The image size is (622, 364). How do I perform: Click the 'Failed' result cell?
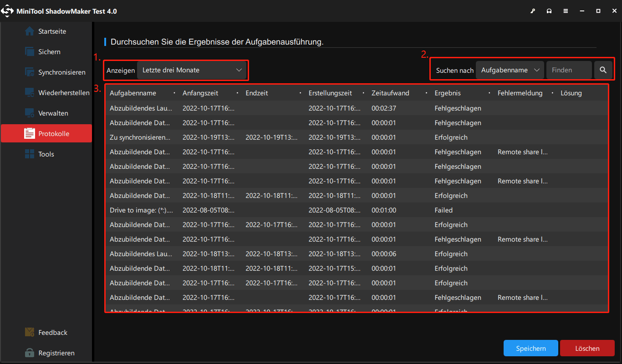tap(444, 210)
